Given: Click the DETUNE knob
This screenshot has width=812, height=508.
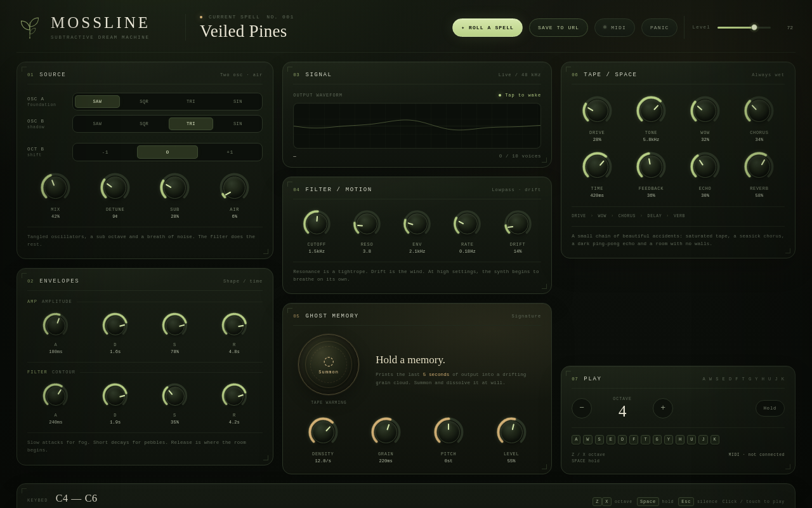Looking at the screenshot, I should tap(115, 187).
